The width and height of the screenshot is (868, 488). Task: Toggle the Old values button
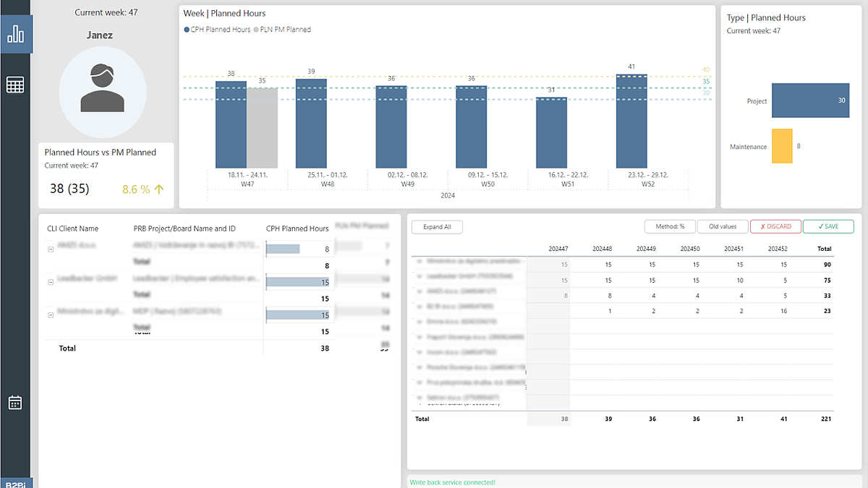coord(722,227)
